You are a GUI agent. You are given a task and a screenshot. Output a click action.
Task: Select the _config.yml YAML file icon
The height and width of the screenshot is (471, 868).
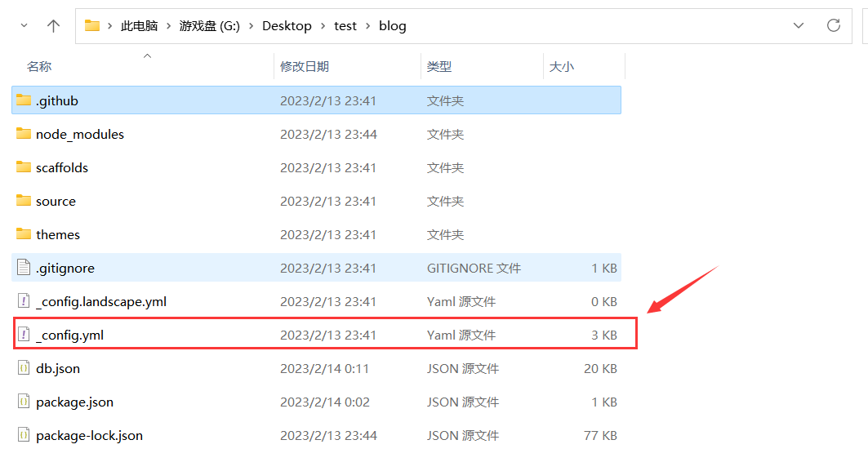(x=23, y=334)
